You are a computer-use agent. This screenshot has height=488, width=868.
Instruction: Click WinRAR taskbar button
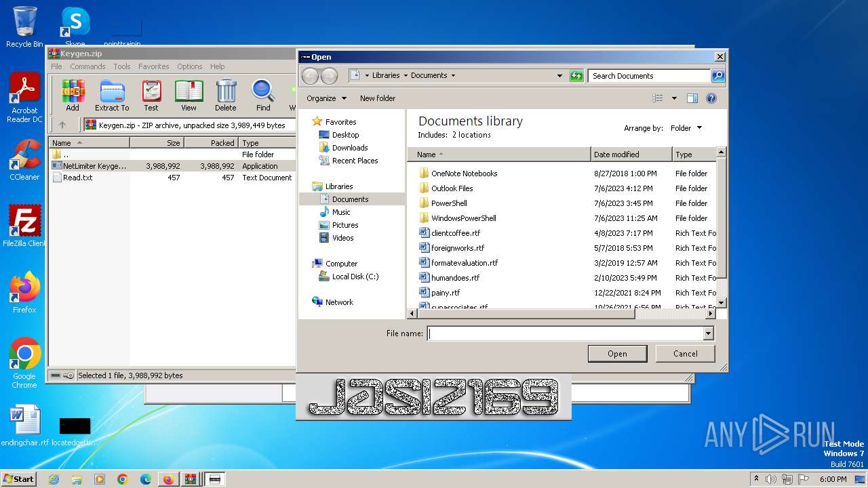point(191,479)
